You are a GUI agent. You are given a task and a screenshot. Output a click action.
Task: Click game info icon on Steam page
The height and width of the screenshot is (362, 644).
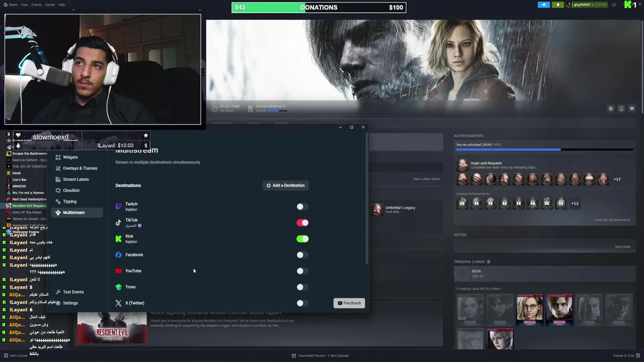(621, 109)
